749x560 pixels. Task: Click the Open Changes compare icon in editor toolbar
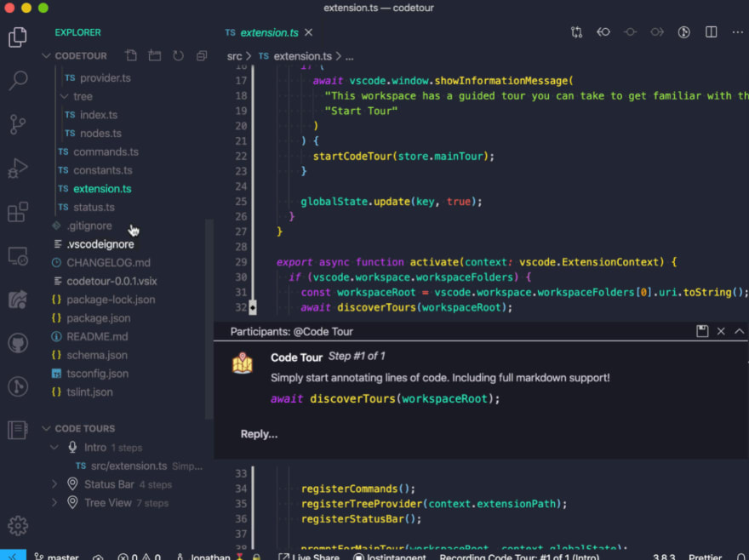tap(576, 32)
